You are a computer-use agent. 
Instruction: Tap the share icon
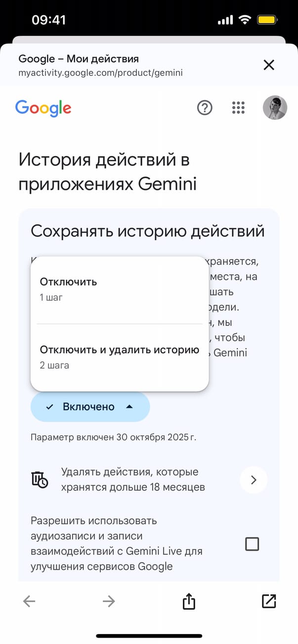[189, 601]
